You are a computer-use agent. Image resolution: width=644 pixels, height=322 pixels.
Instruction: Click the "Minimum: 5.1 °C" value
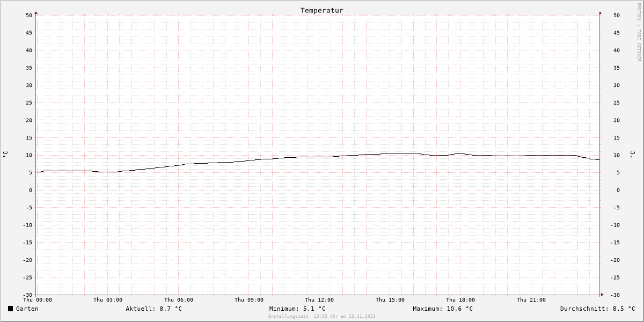pyautogui.click(x=297, y=309)
